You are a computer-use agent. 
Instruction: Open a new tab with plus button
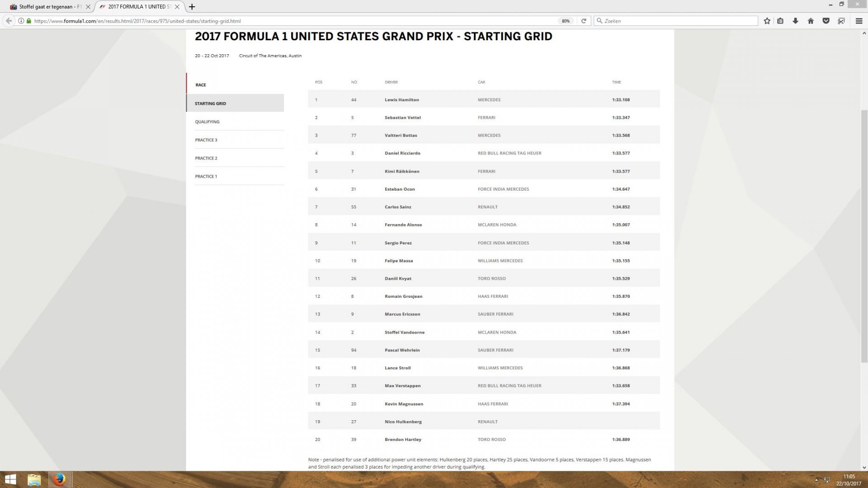pos(192,7)
